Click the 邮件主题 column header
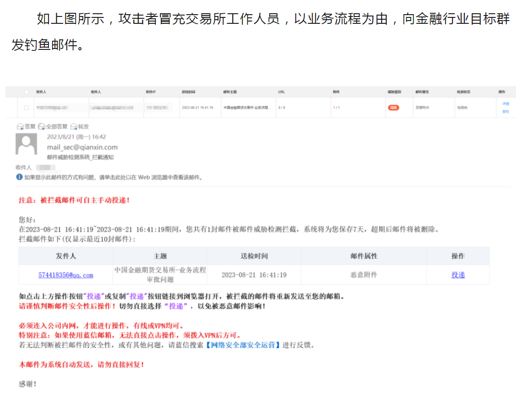 tap(230, 92)
